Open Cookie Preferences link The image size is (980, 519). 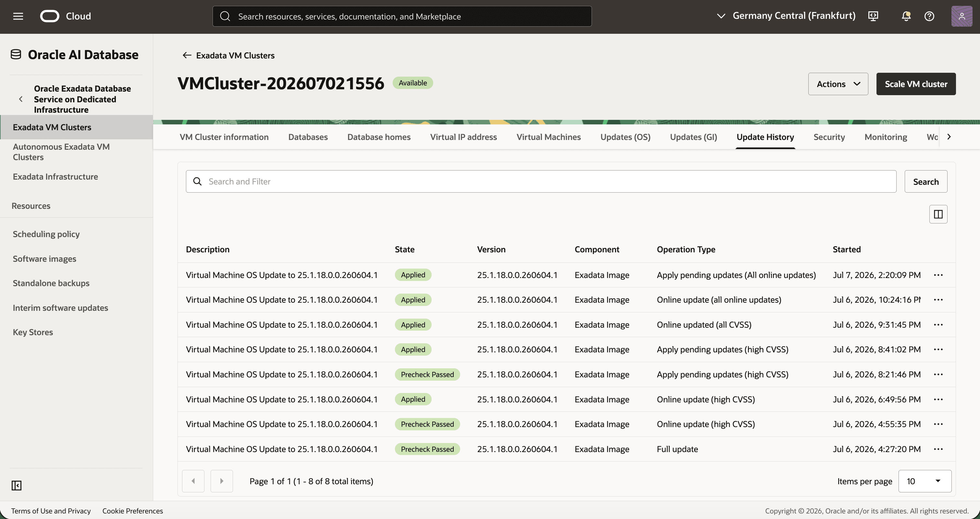(x=132, y=511)
